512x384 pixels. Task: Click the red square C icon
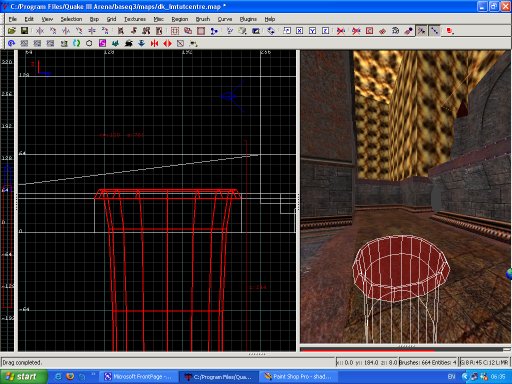coord(369,31)
